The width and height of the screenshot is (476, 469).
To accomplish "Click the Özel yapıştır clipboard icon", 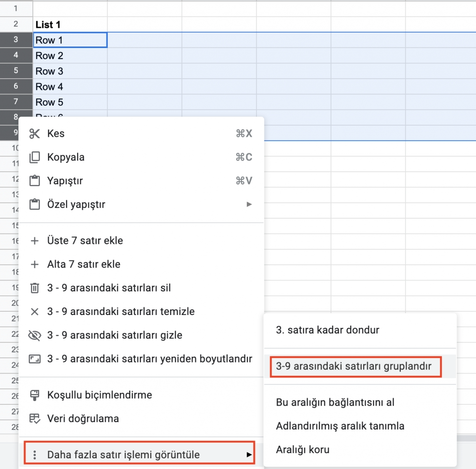I will 34,204.
